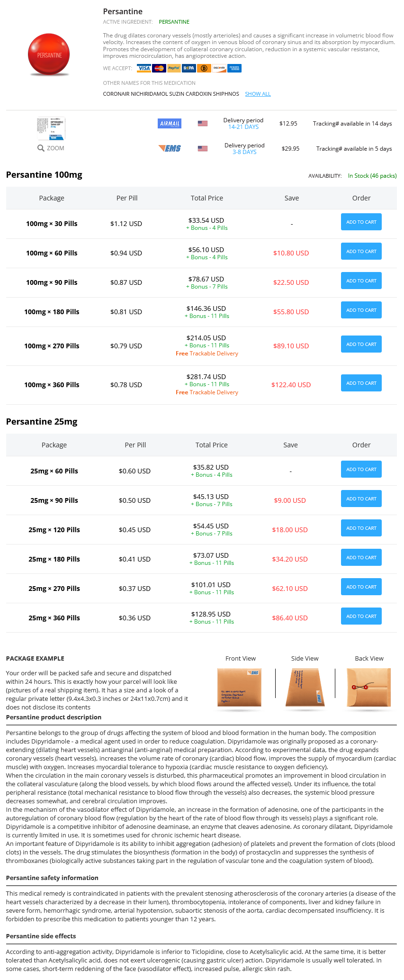View the Back View envelope image
Viewport: 404px width, 980px height.
pos(369,688)
